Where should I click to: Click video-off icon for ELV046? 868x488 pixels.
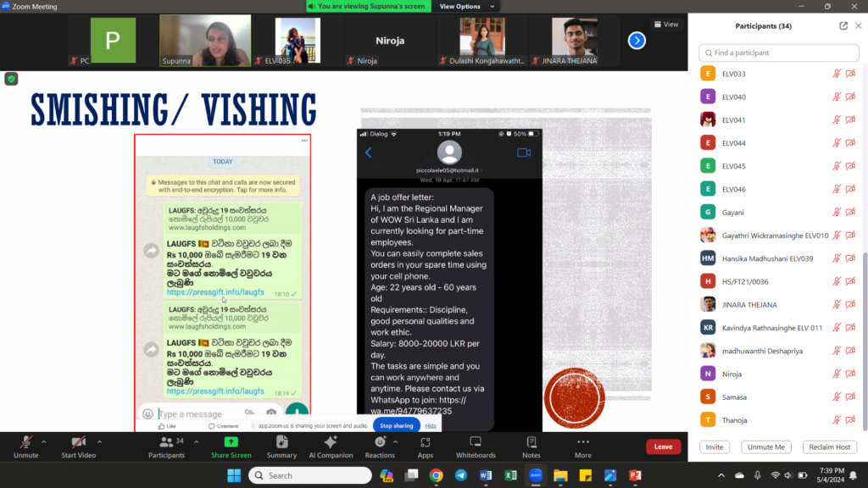pyautogui.click(x=850, y=189)
